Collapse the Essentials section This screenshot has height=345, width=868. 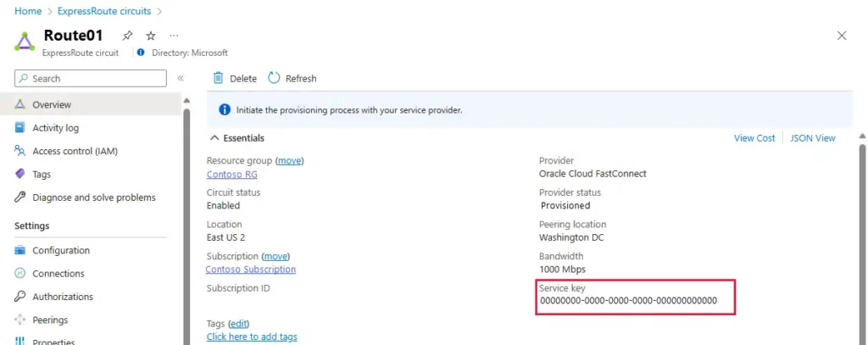(x=214, y=138)
